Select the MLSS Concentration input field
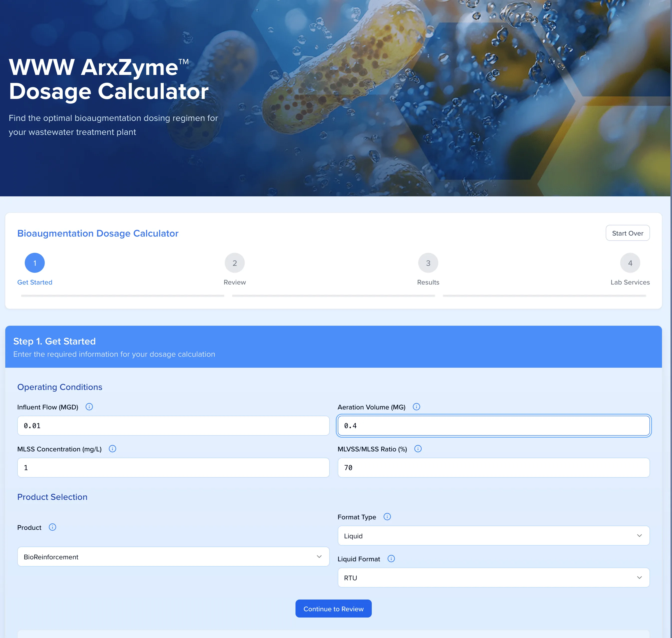Screen dimensions: 672x638 pos(173,468)
